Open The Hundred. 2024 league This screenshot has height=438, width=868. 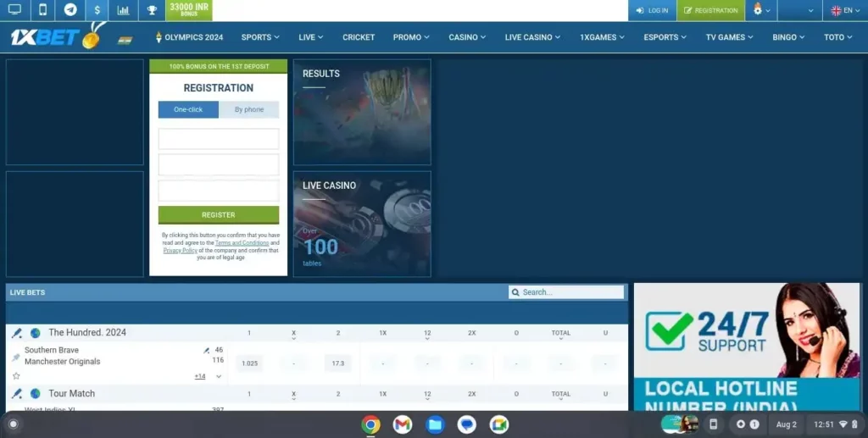(87, 332)
